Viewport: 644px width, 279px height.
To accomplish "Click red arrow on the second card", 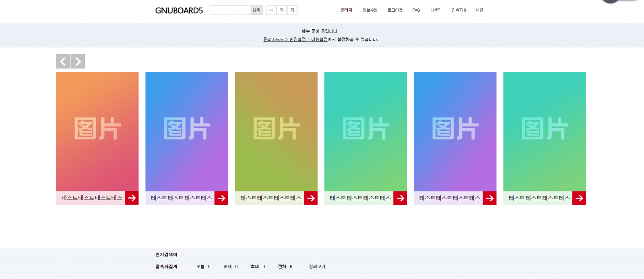I will point(221,198).
